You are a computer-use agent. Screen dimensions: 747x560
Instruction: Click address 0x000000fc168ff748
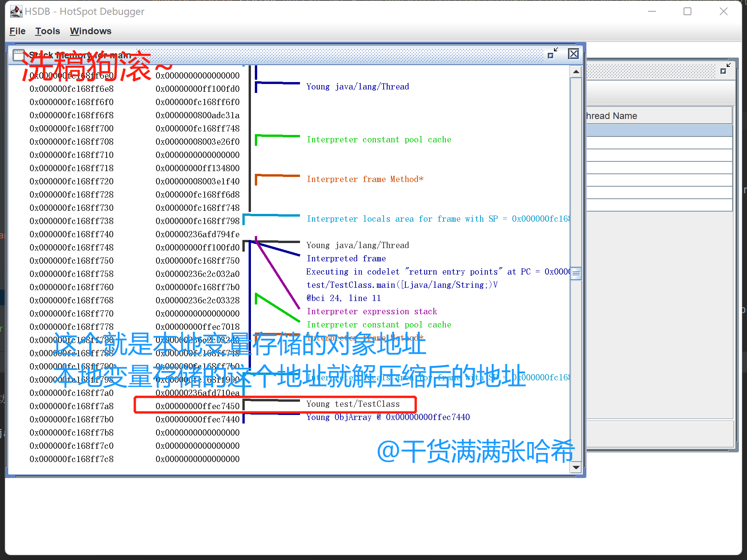click(72, 247)
